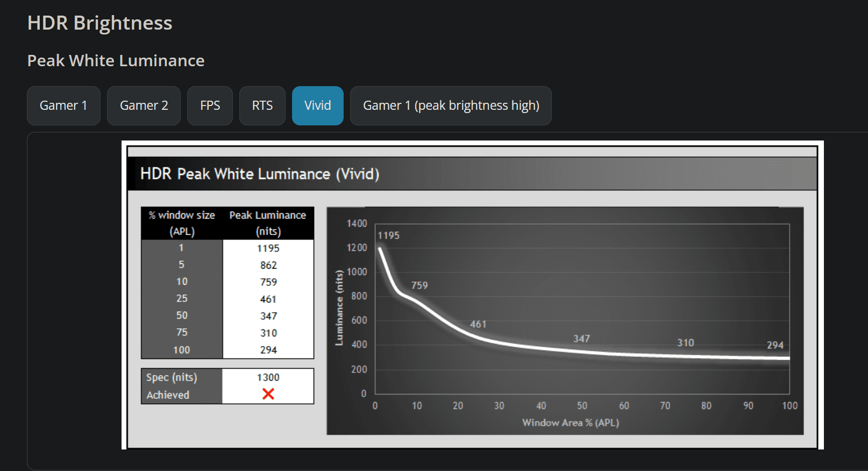Viewport: 868px width, 471px height.
Task: Click the 294 value in the table
Action: click(x=268, y=350)
